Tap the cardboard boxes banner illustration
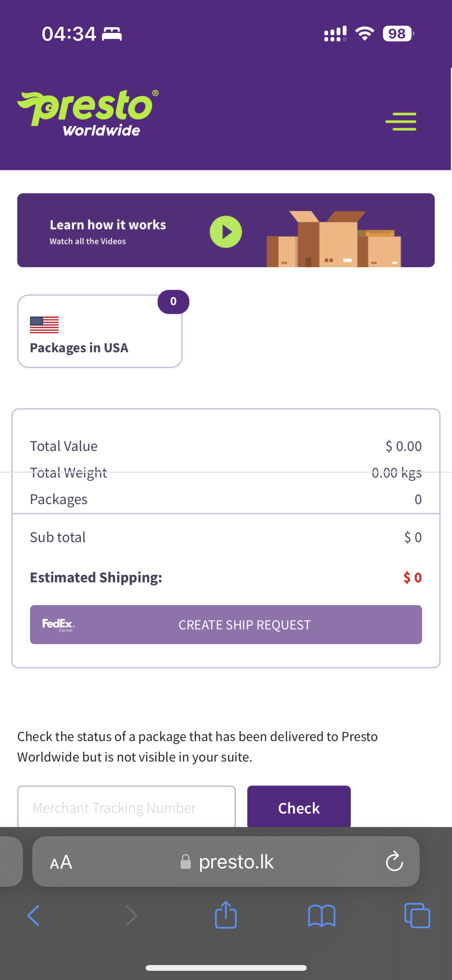Viewport: 452px width, 980px height. click(334, 238)
